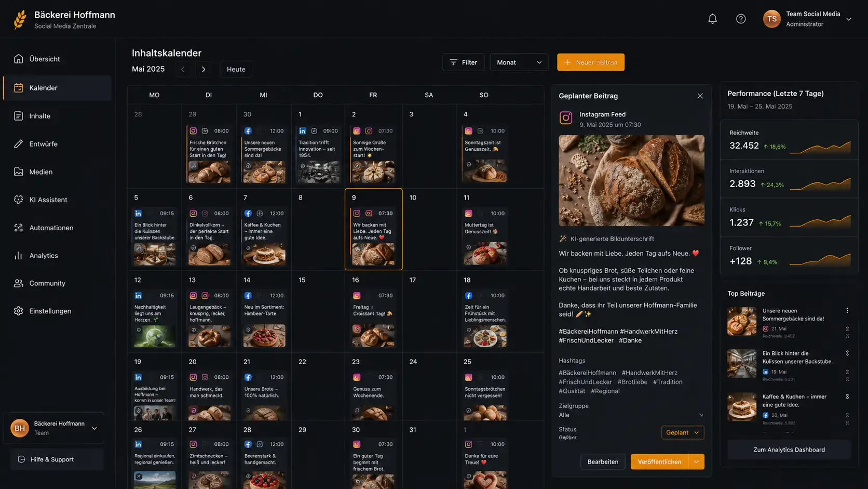Open the help question mark icon

coord(741,19)
